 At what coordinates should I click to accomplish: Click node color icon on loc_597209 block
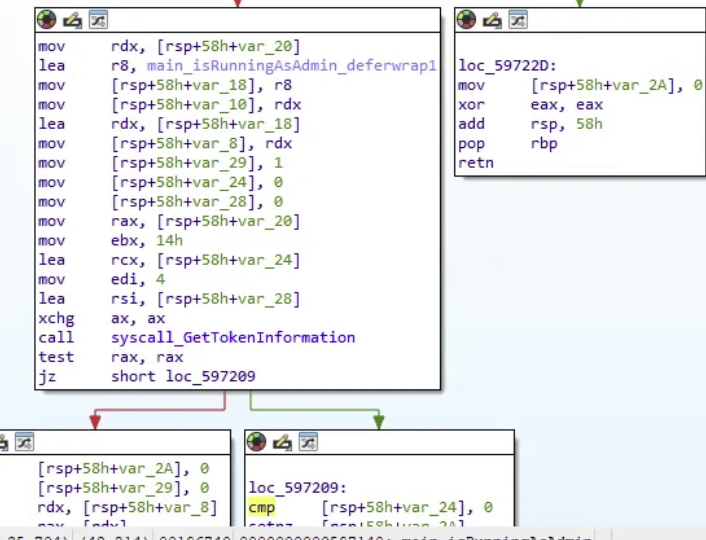257,442
